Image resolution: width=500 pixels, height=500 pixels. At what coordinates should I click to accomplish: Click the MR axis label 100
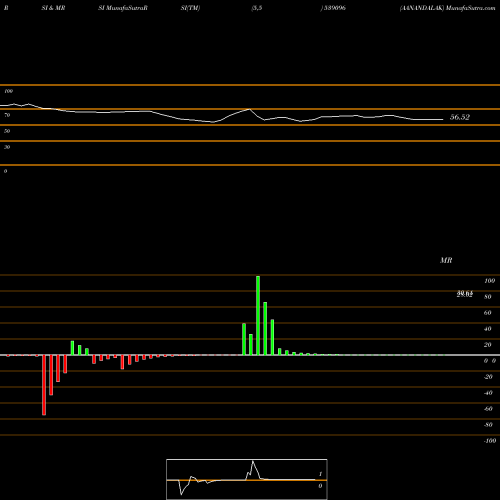click(x=489, y=281)
